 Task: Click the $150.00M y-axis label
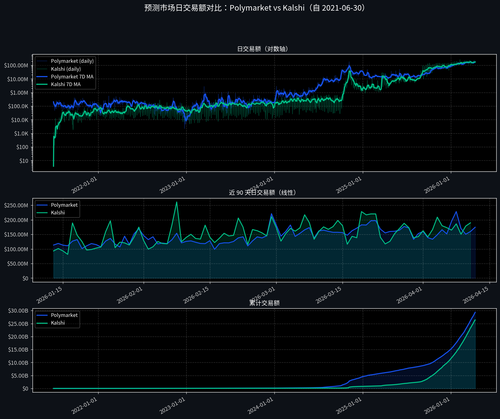click(16, 235)
